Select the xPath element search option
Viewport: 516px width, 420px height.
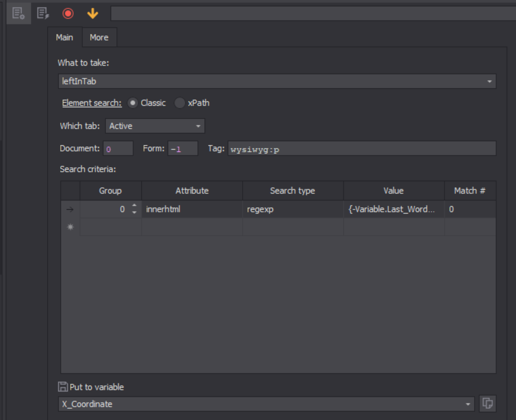pyautogui.click(x=179, y=103)
